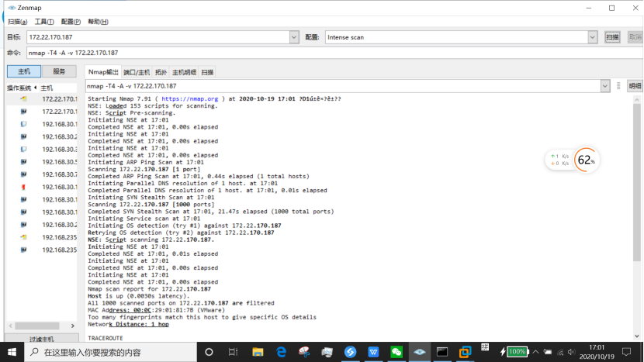
Task: Open the 配置(P) menu
Action: [x=71, y=22]
